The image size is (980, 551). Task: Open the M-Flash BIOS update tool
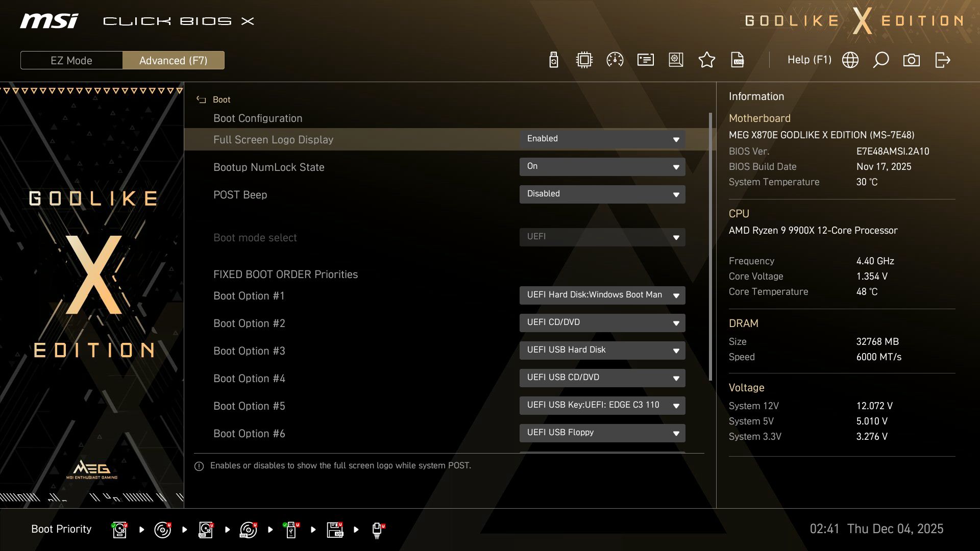pos(553,60)
